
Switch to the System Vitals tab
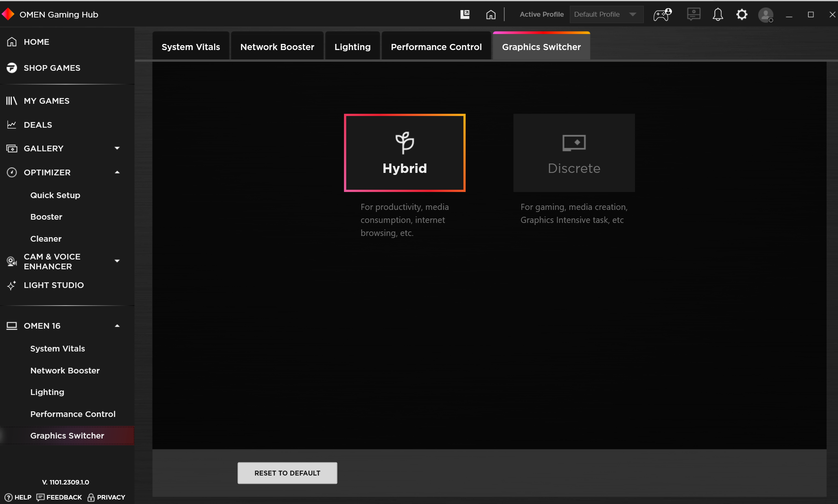click(191, 46)
